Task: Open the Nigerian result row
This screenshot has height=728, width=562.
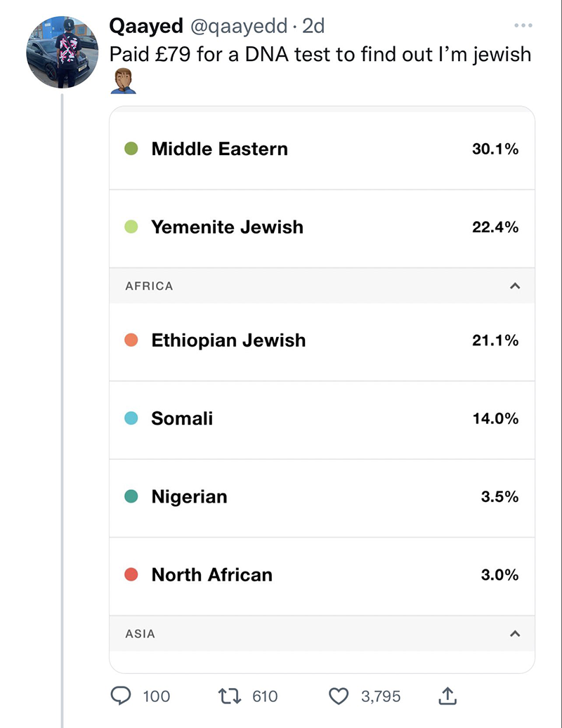Action: click(322, 498)
